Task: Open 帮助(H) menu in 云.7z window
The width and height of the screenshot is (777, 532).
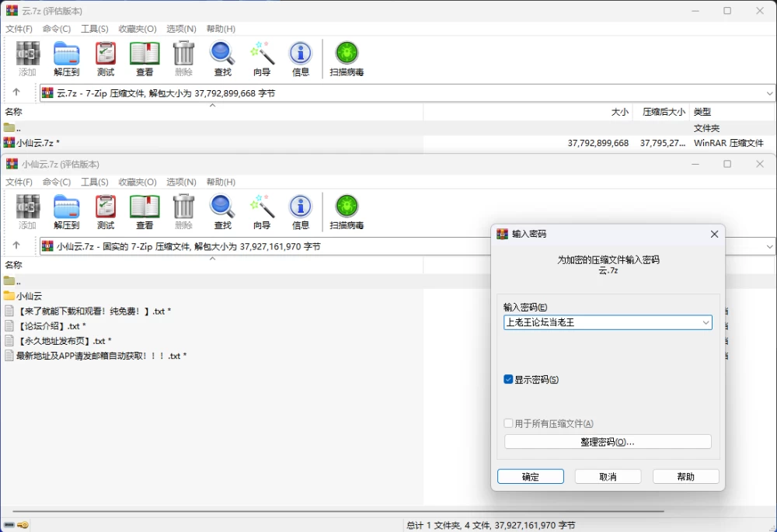Action: coord(221,29)
